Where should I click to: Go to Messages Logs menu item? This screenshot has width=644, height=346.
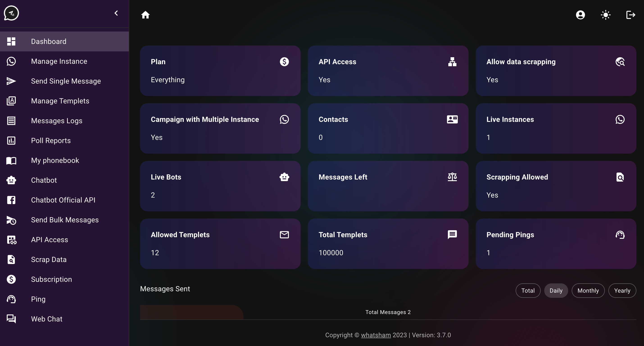(57, 121)
